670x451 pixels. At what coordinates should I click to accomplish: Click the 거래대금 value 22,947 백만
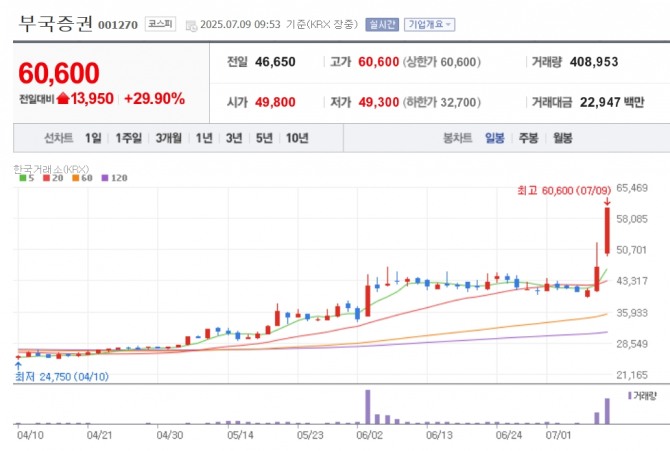[x=612, y=102]
